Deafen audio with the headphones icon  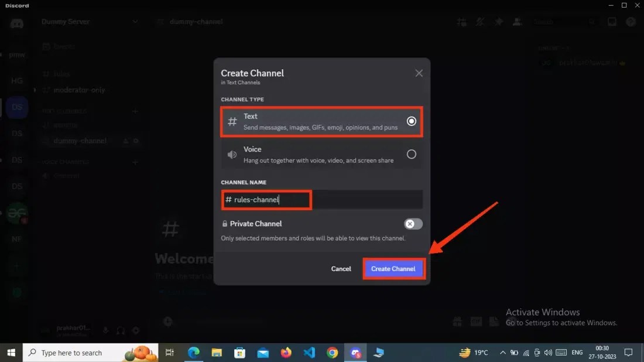coord(120,331)
